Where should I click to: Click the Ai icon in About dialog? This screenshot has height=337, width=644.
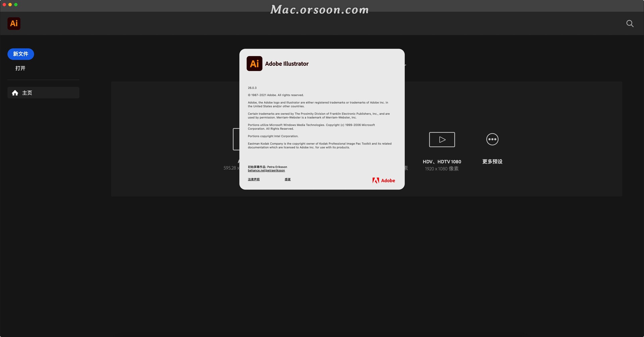(x=254, y=63)
